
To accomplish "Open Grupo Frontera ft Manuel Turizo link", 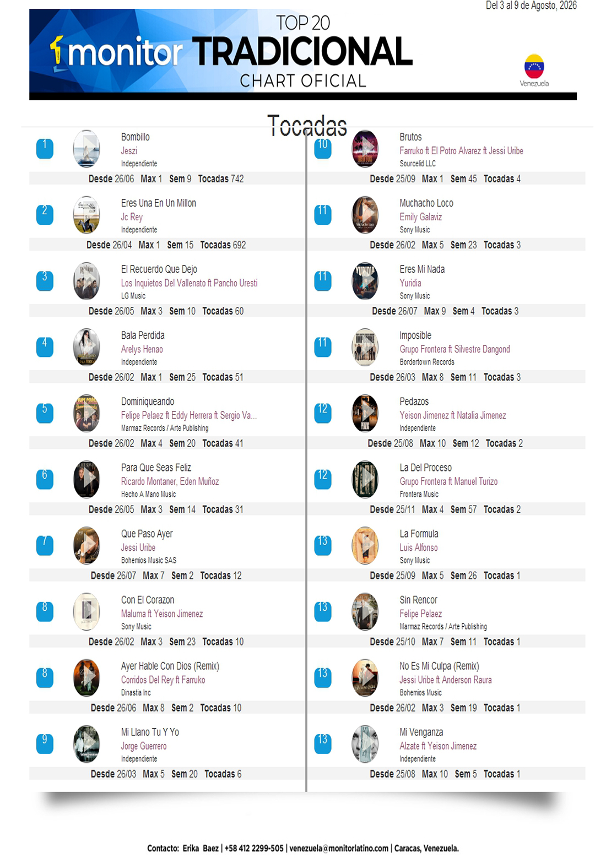I will click(448, 481).
